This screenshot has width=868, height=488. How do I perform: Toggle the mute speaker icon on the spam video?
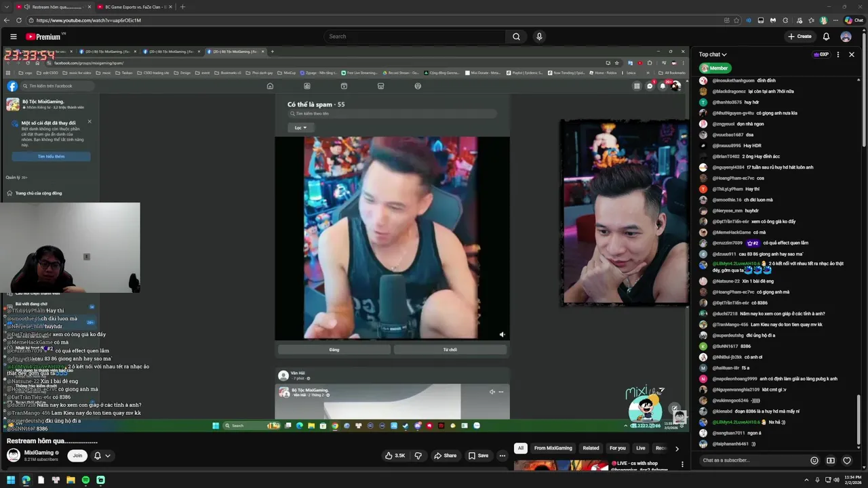502,334
